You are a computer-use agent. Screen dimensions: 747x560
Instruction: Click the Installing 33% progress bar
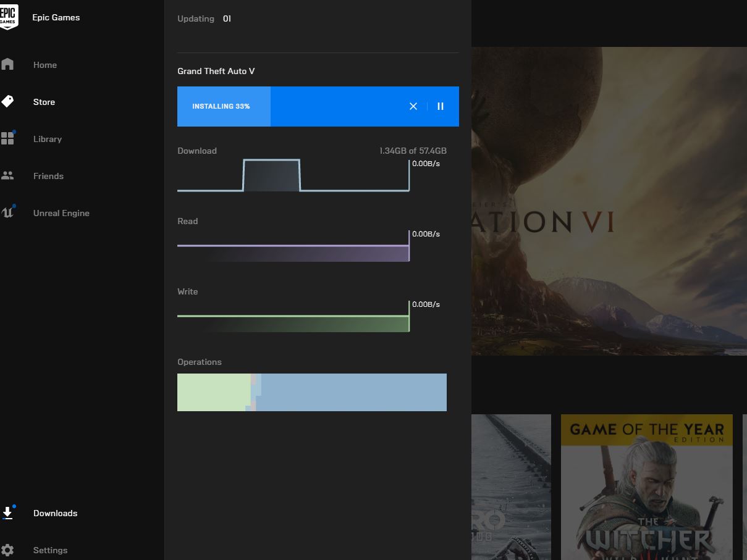click(318, 106)
